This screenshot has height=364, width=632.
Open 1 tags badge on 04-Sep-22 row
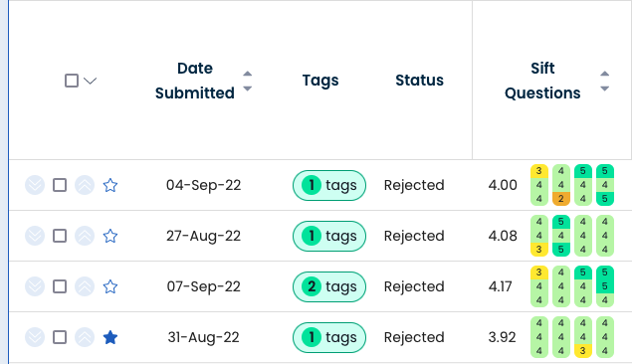click(x=329, y=185)
